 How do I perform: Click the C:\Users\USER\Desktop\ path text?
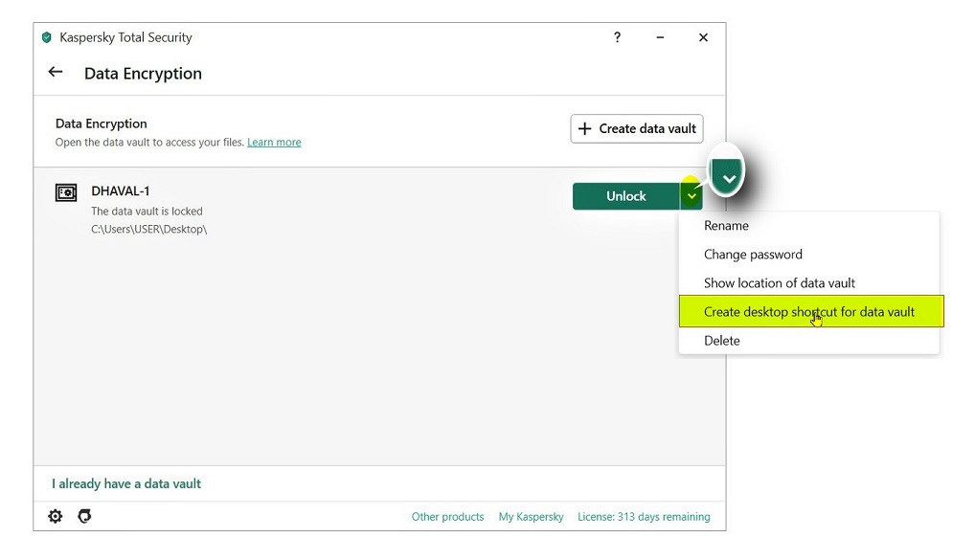pos(149,230)
